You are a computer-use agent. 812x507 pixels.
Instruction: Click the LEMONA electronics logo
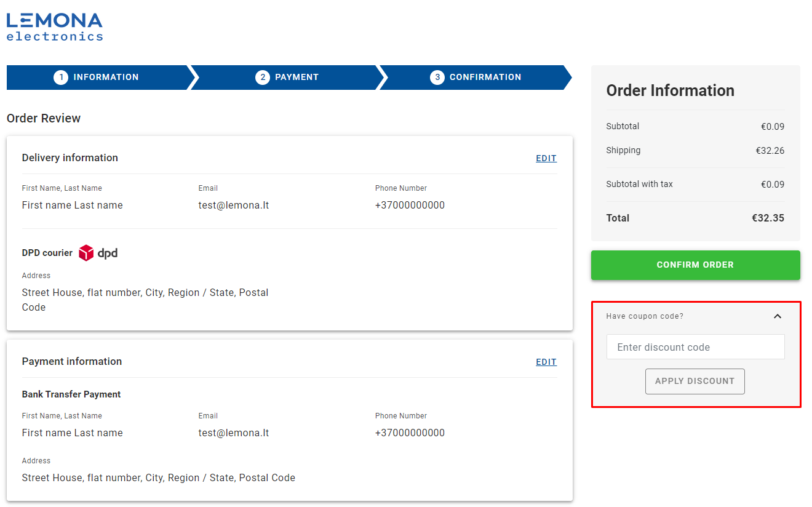pos(54,25)
